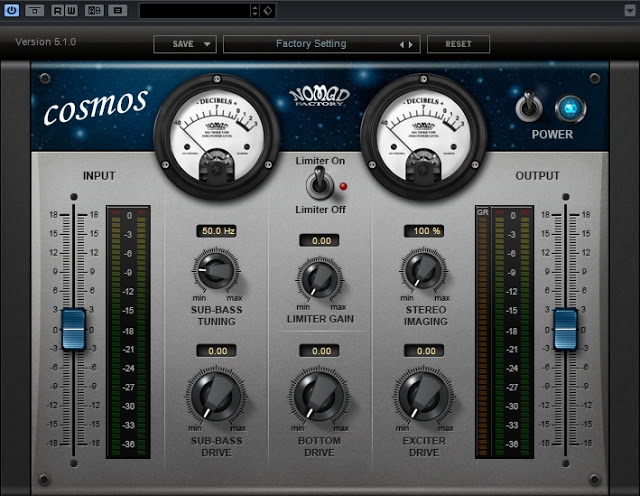
Task: Enable Write automation button
Action: (x=73, y=10)
